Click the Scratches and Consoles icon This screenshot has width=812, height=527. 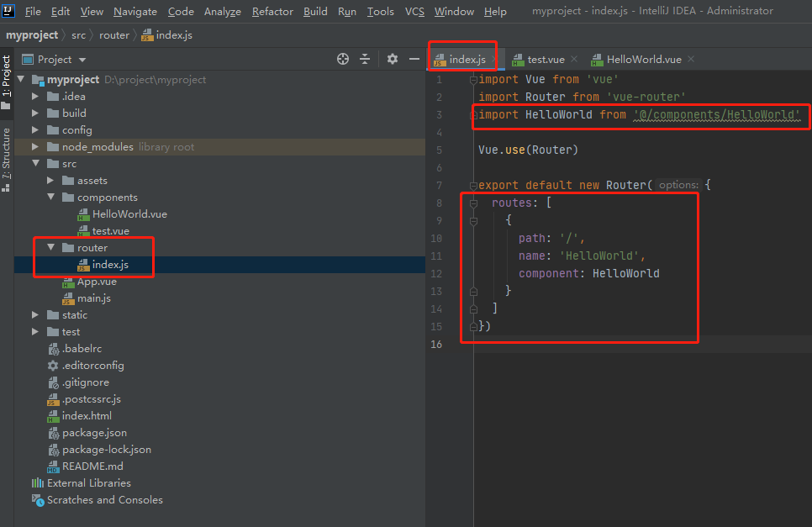tap(38, 500)
